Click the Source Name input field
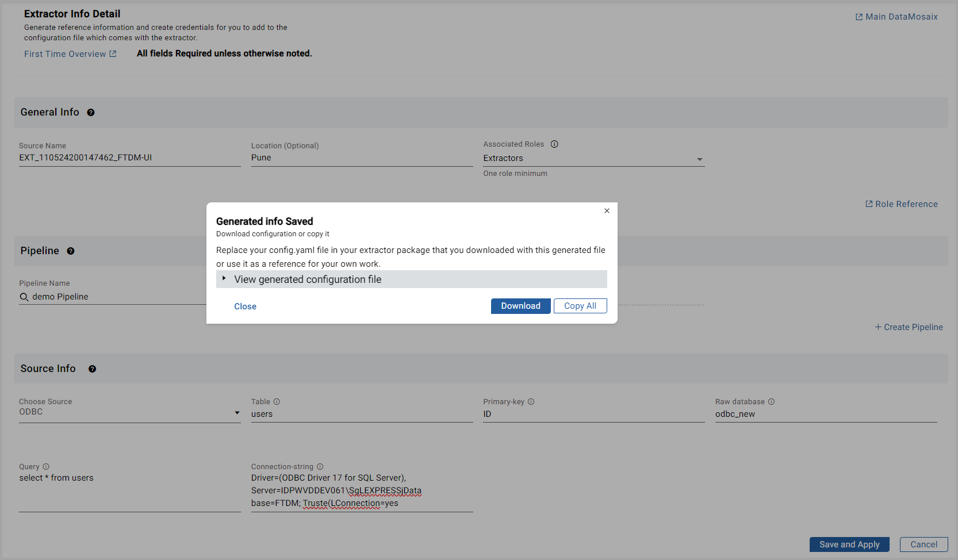 point(129,158)
